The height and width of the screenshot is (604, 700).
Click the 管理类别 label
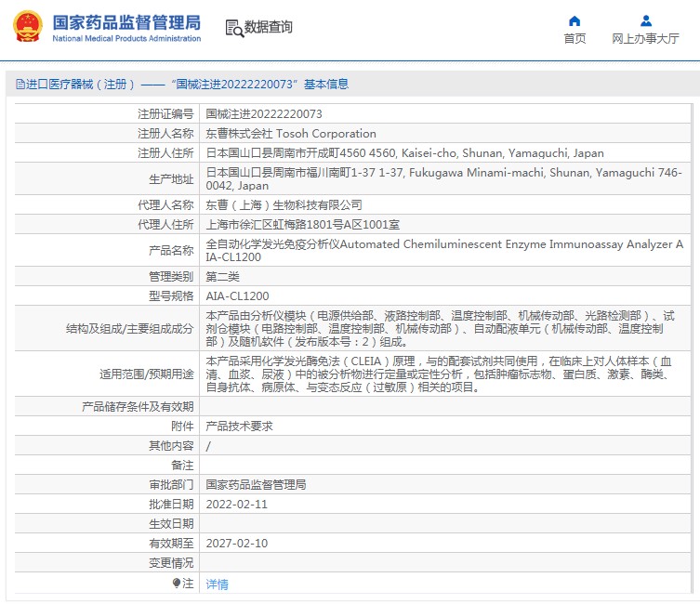171,277
